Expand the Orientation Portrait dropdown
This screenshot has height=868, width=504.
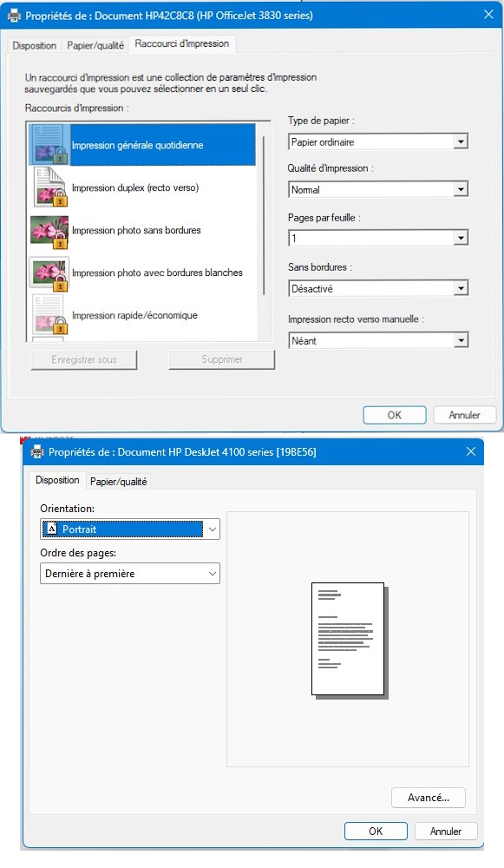tap(130, 529)
